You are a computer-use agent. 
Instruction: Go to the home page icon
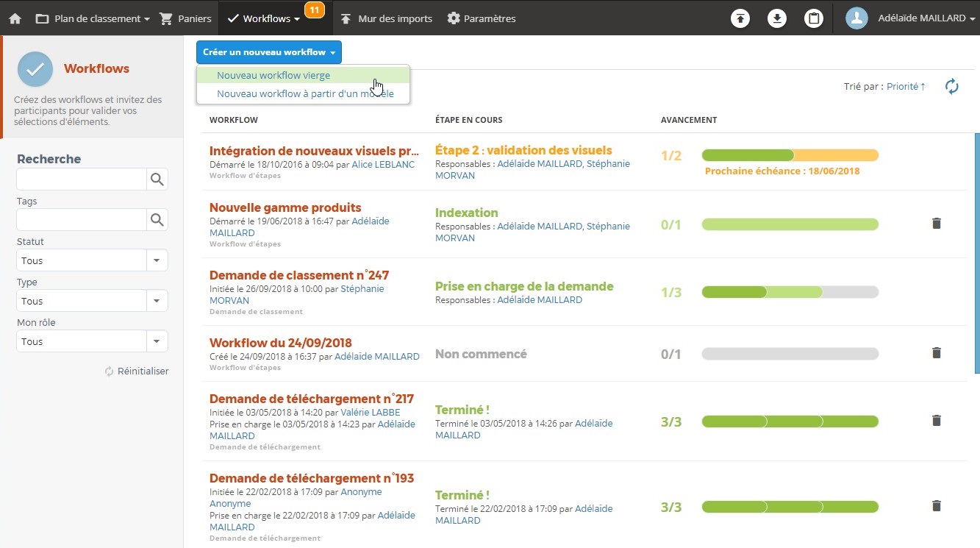pyautogui.click(x=15, y=18)
